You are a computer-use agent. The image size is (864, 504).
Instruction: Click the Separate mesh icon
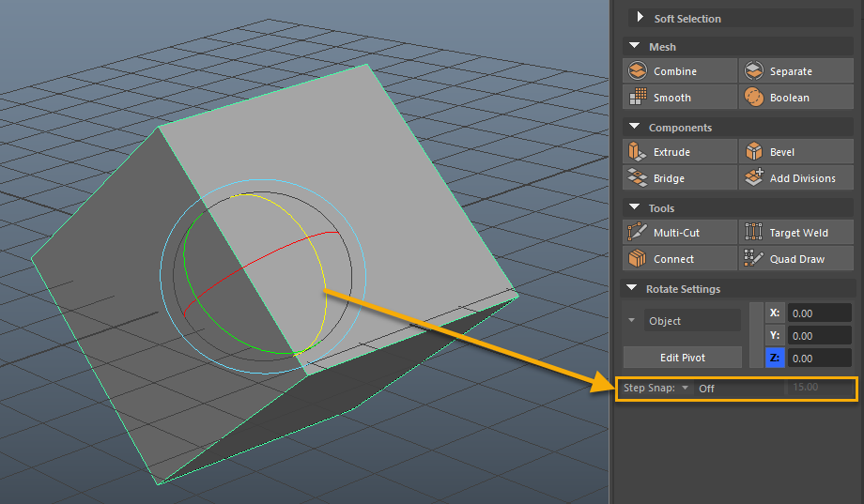[754, 71]
